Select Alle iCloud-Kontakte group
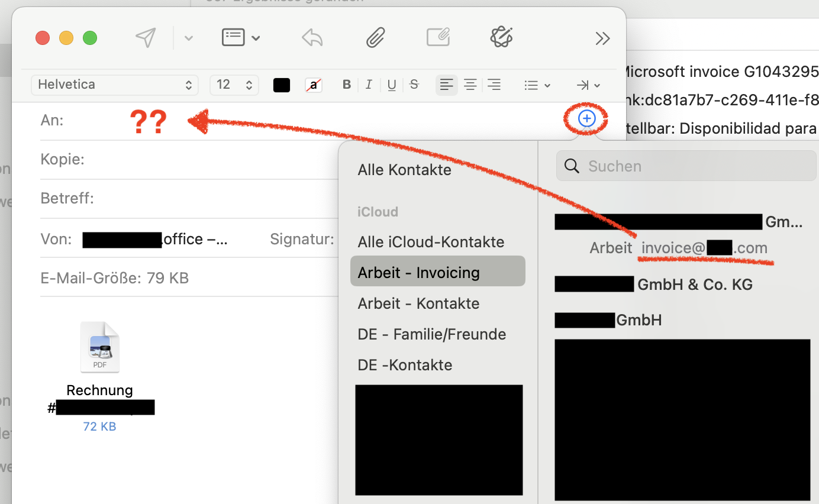Image resolution: width=819 pixels, height=504 pixels. coord(431,242)
